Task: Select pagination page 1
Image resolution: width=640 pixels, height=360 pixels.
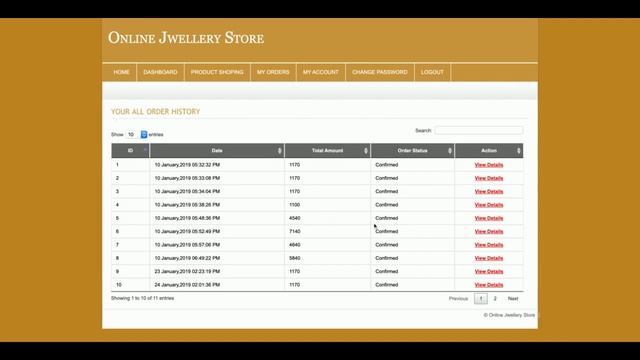Action: (x=481, y=299)
